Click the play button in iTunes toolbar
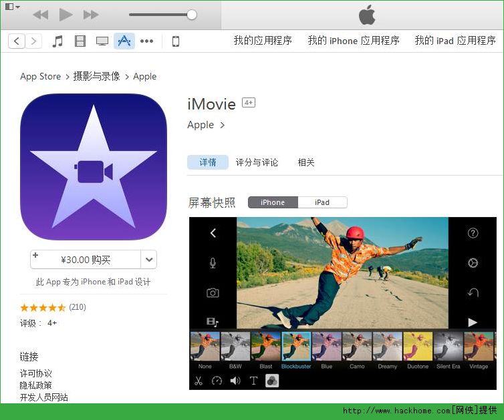This screenshot has width=504, height=420. [66, 15]
